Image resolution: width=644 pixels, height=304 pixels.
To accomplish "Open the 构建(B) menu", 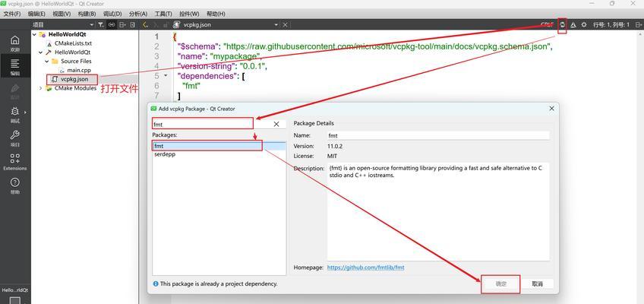I will pos(87,14).
